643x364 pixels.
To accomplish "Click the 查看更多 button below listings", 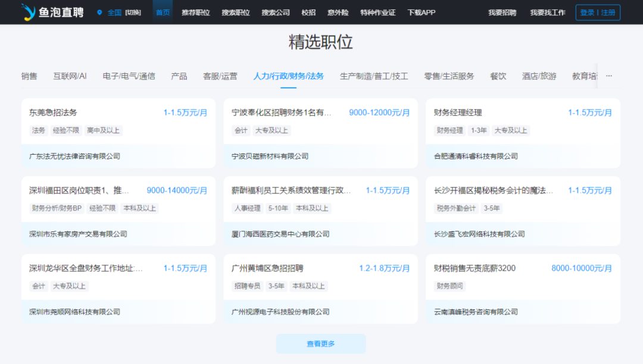I will coord(321,344).
